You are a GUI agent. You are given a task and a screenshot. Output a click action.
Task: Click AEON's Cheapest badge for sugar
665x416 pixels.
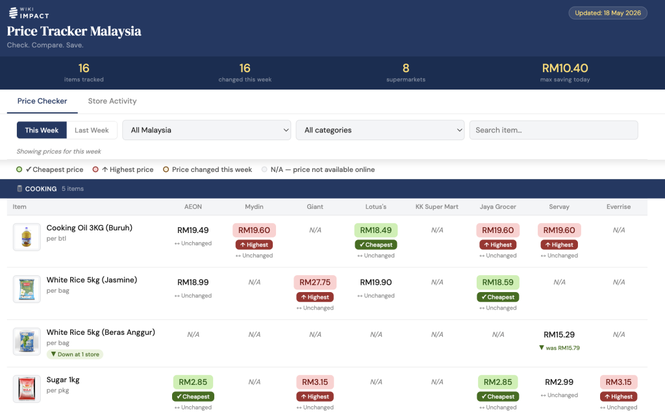point(193,397)
